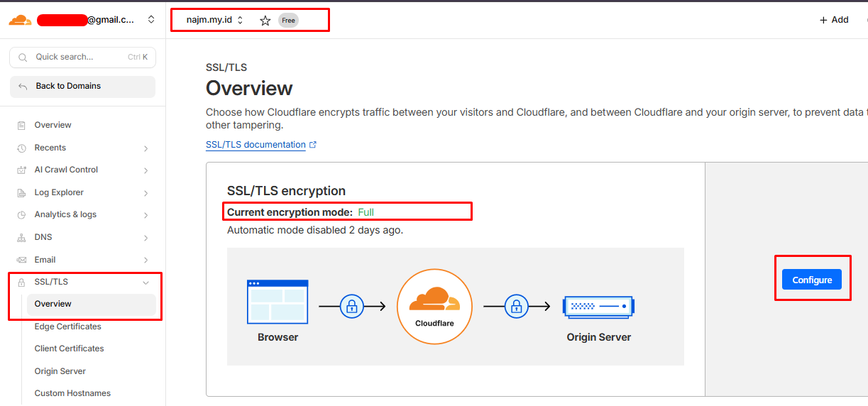Click the Free plan badge
The image size is (868, 406).
pos(288,21)
